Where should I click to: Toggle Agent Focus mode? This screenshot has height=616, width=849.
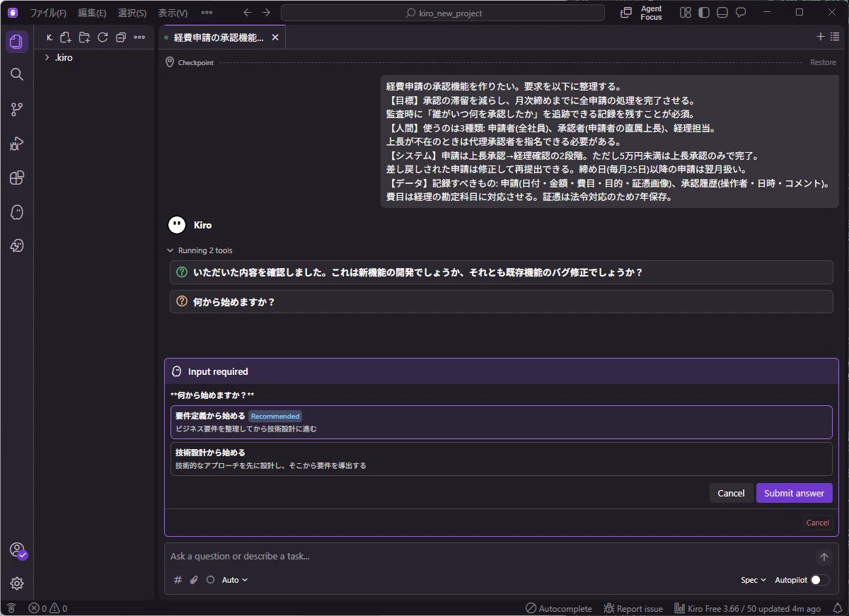pyautogui.click(x=642, y=13)
